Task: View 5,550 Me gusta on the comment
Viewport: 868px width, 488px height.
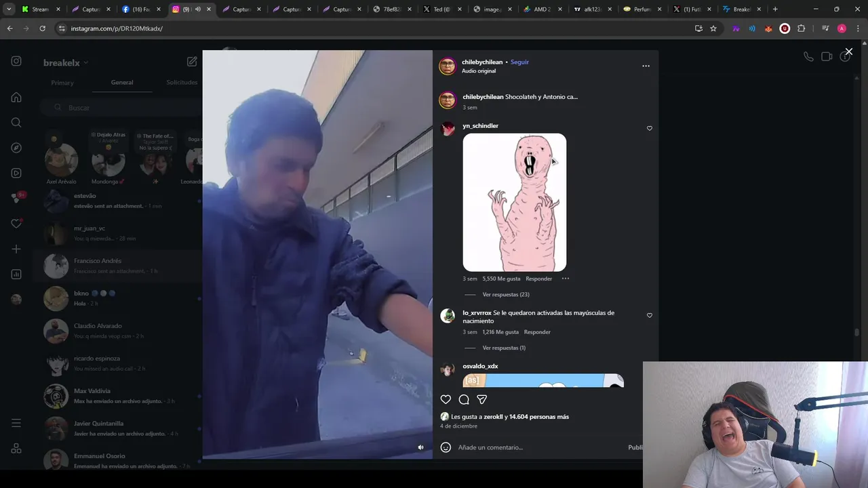Action: [x=500, y=279]
